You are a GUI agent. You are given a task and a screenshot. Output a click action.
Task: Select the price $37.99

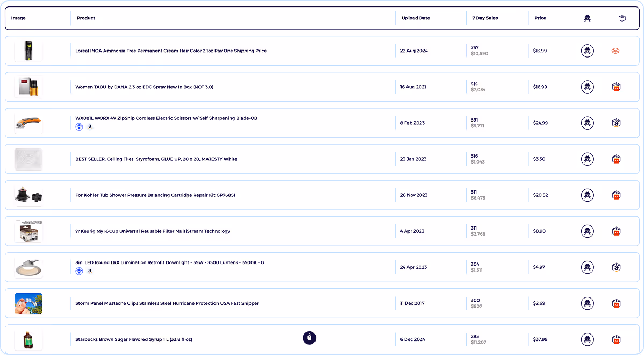click(x=540, y=339)
